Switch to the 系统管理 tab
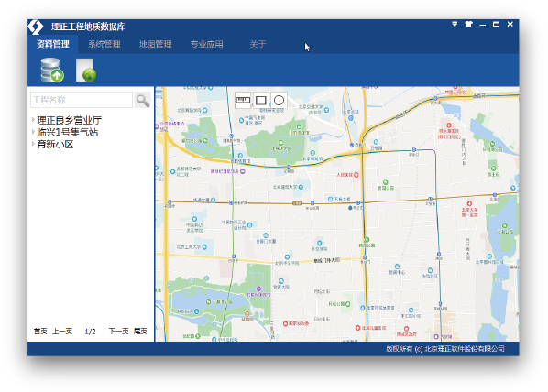Image resolution: width=548 pixels, height=392 pixels. [104, 44]
